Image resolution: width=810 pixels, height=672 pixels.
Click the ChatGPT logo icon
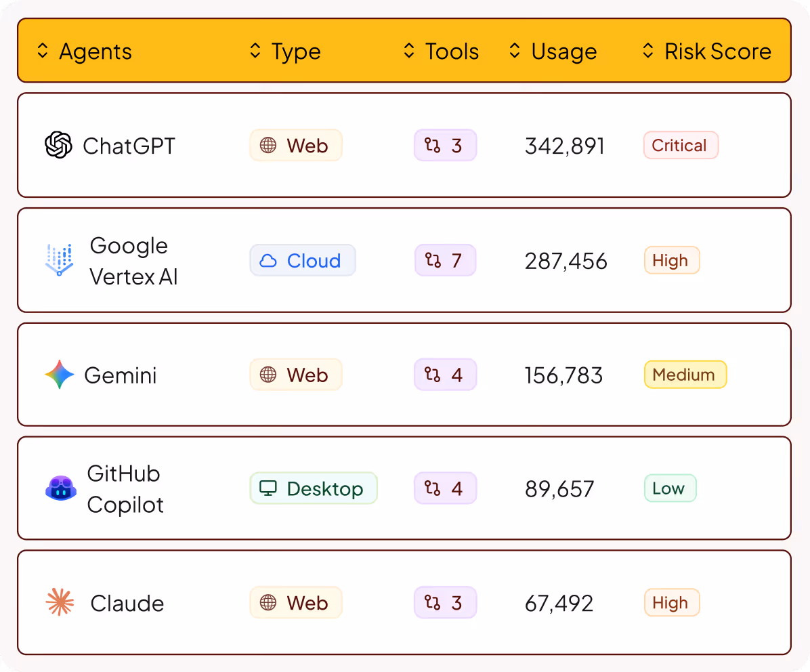point(58,145)
